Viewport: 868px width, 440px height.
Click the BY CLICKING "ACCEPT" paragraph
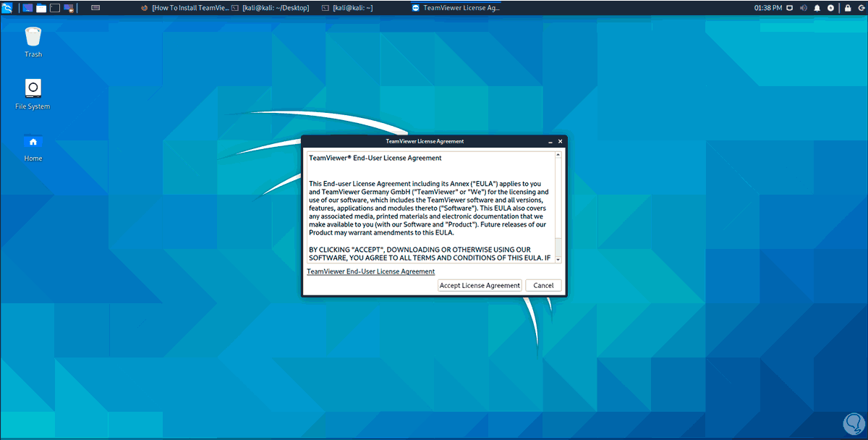pyautogui.click(x=430, y=253)
